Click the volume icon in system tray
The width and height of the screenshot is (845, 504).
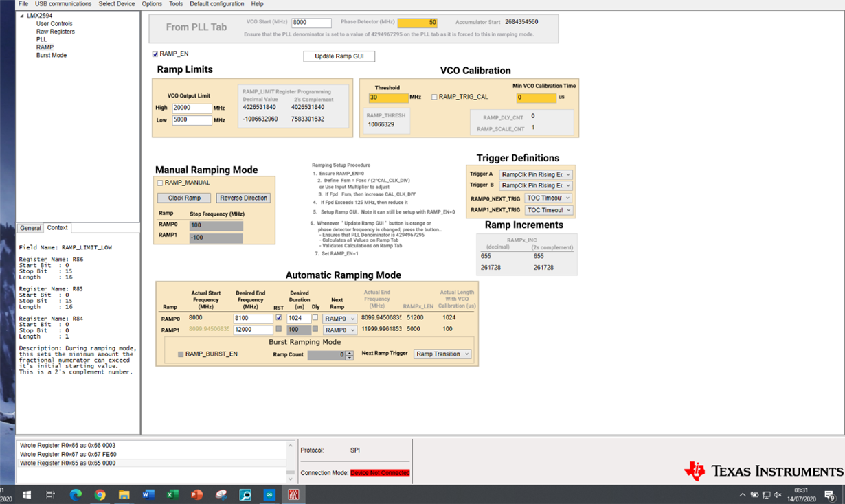[778, 494]
